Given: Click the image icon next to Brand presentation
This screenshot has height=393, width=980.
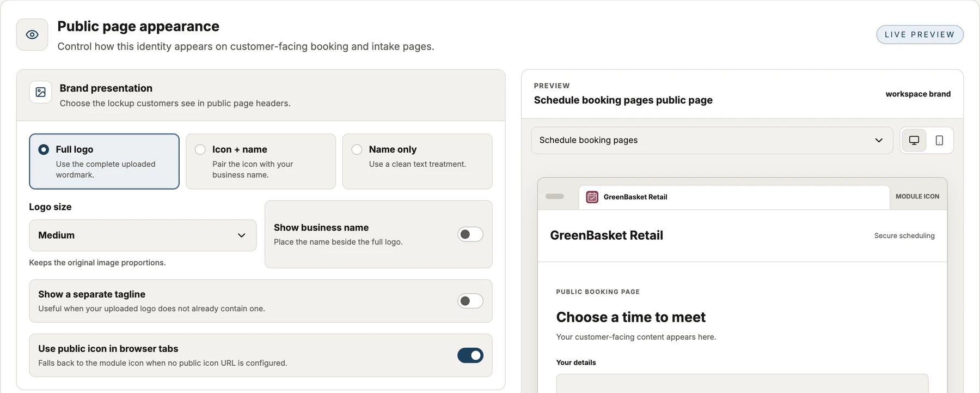Looking at the screenshot, I should (41, 92).
